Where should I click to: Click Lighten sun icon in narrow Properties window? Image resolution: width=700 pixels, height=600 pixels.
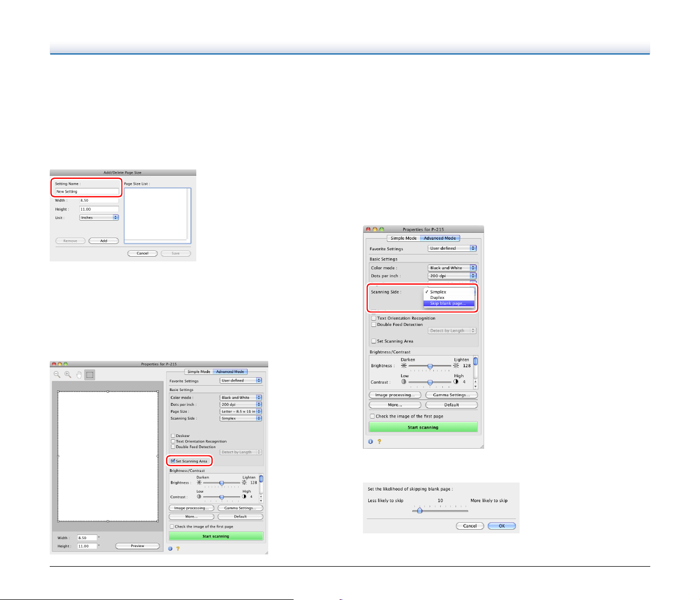pos(456,366)
